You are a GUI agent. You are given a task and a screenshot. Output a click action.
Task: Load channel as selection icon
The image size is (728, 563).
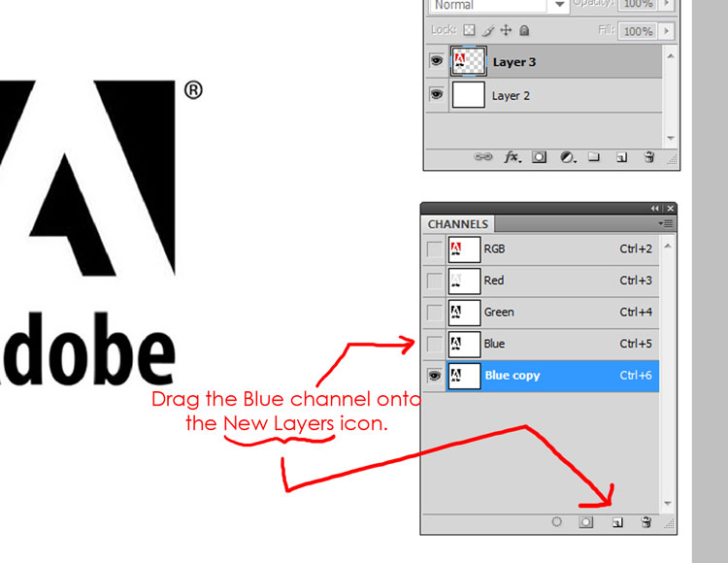(x=557, y=521)
